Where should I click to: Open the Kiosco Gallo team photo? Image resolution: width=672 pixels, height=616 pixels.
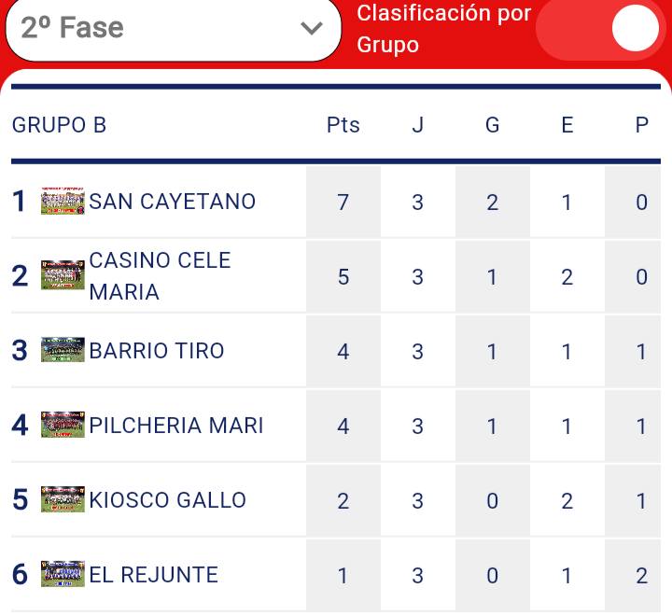[63, 499]
